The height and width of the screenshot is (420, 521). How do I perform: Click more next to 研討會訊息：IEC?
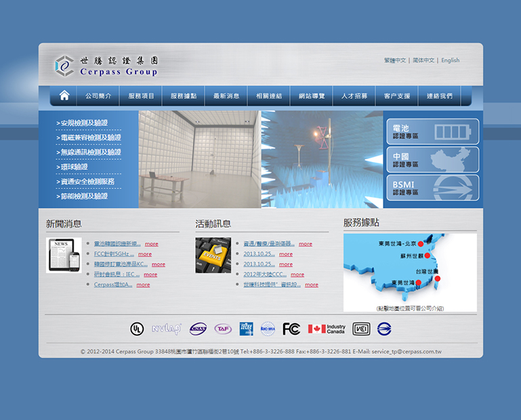[x=150, y=274]
